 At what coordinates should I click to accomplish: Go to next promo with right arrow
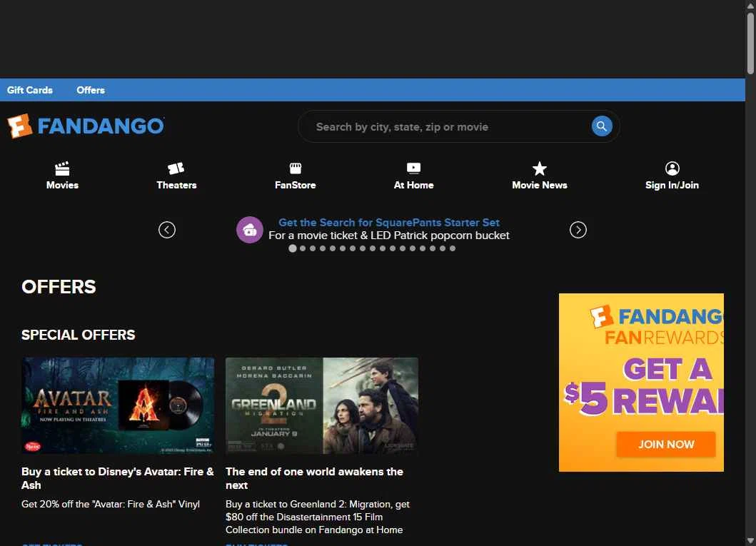(578, 230)
